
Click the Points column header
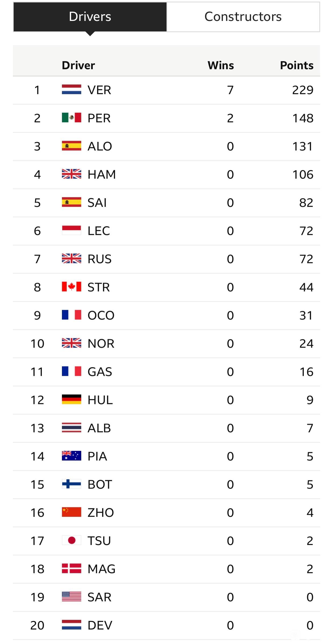coord(297,65)
